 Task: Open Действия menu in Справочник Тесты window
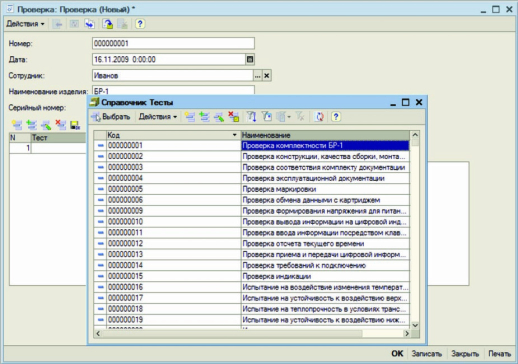coord(158,117)
